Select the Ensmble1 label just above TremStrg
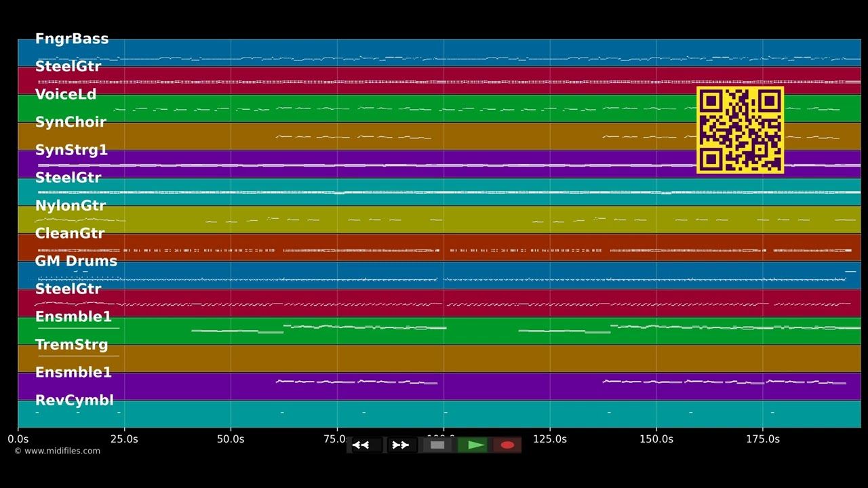The width and height of the screenshot is (868, 488). point(73,317)
